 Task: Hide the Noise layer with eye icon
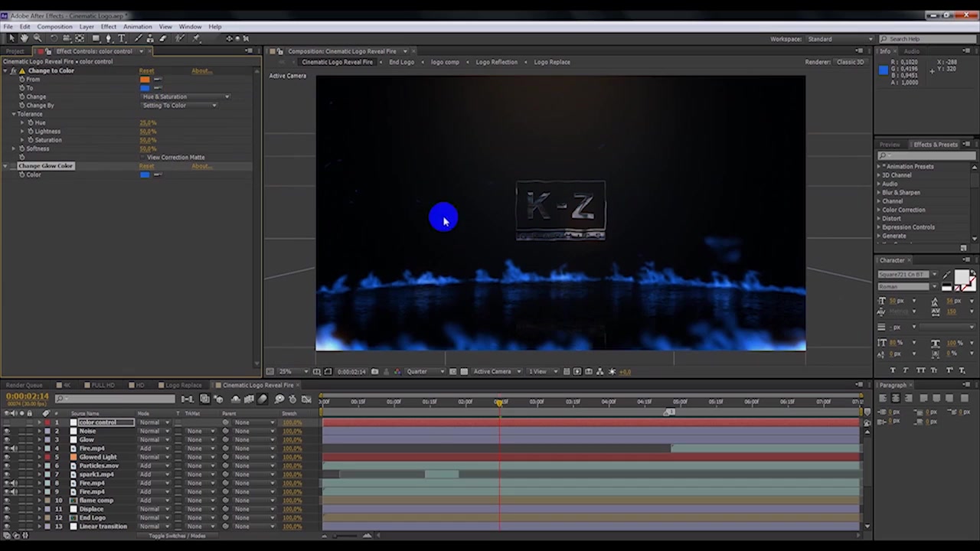[7, 431]
